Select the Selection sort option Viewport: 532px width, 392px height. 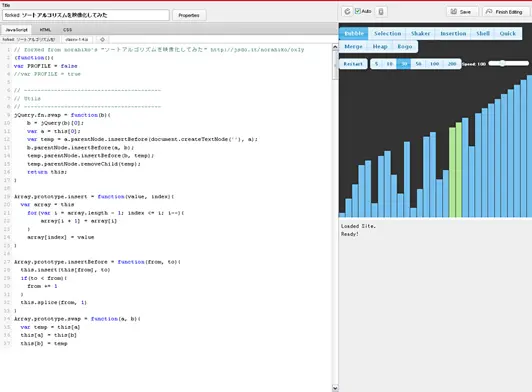pyautogui.click(x=387, y=33)
